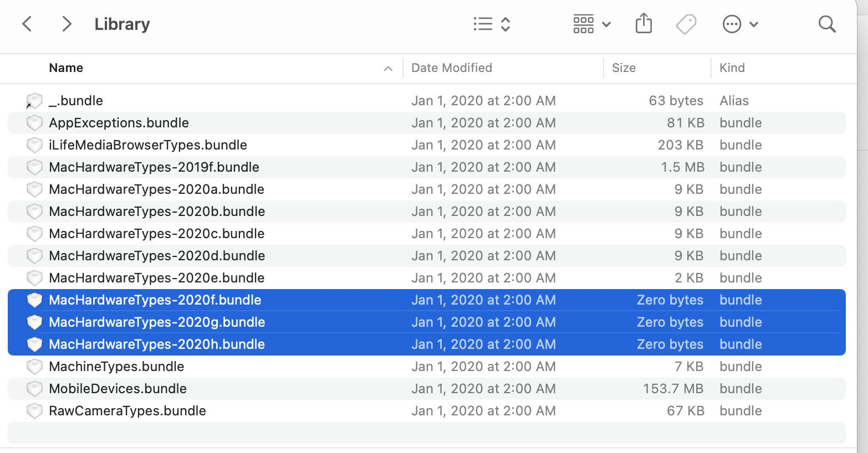This screenshot has width=868, height=453.
Task: Click the date of MobileDevices.bundle
Action: click(483, 389)
